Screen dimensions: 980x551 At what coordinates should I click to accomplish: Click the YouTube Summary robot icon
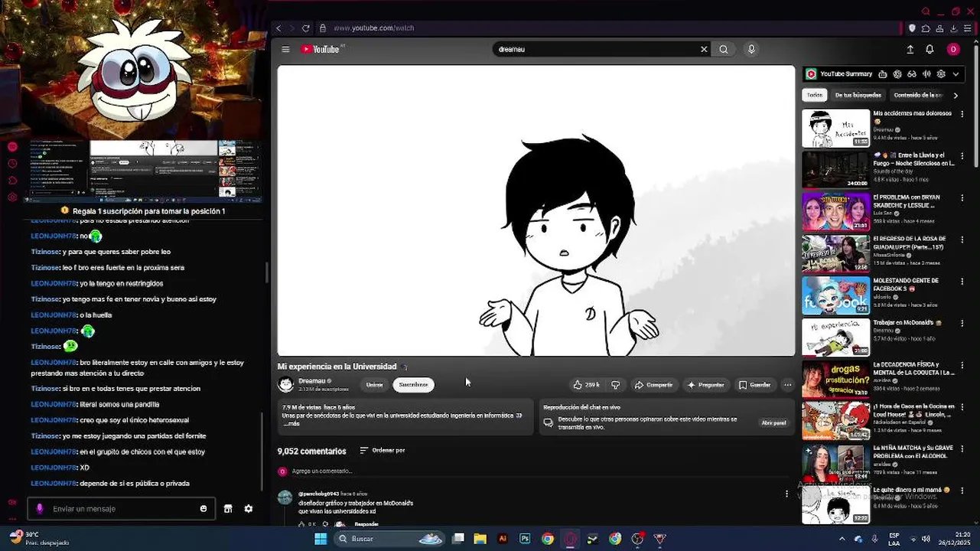pyautogui.click(x=883, y=74)
